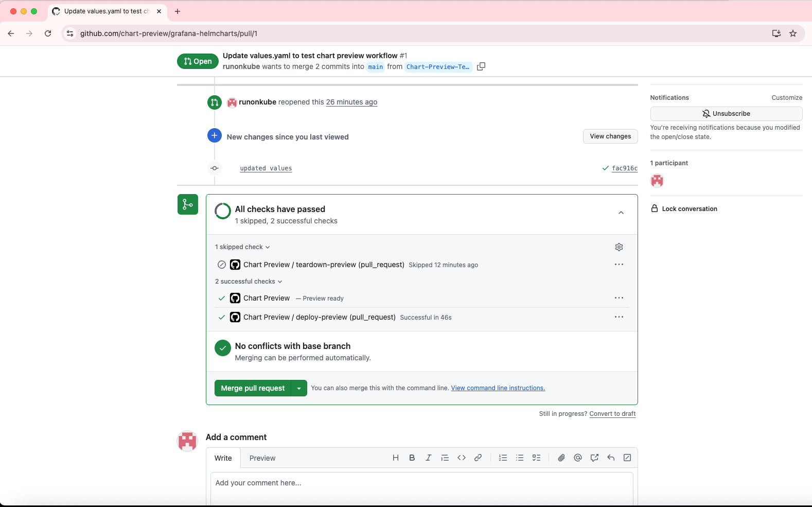Insert code formatting icon
Image resolution: width=812 pixels, height=507 pixels.
(x=462, y=458)
